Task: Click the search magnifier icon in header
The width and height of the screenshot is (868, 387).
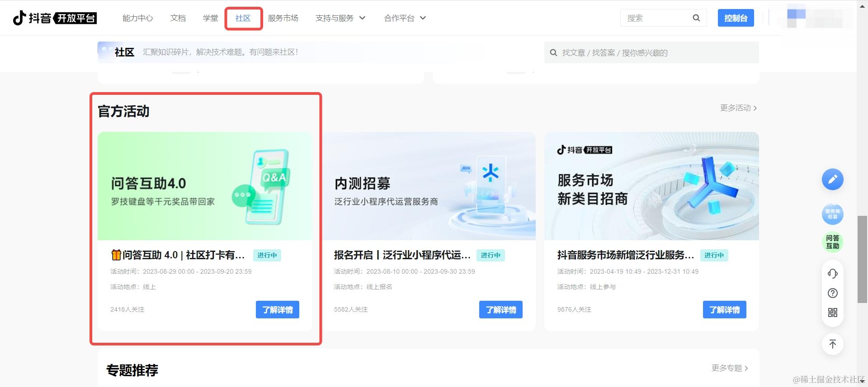Action: [x=696, y=18]
